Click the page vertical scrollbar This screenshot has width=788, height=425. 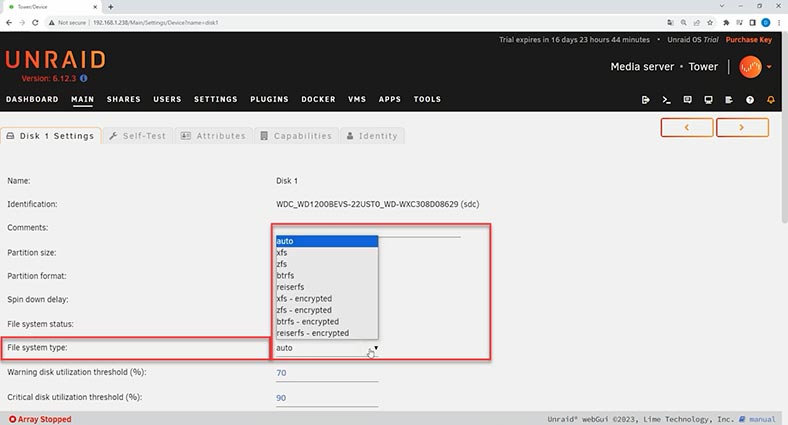(783, 128)
